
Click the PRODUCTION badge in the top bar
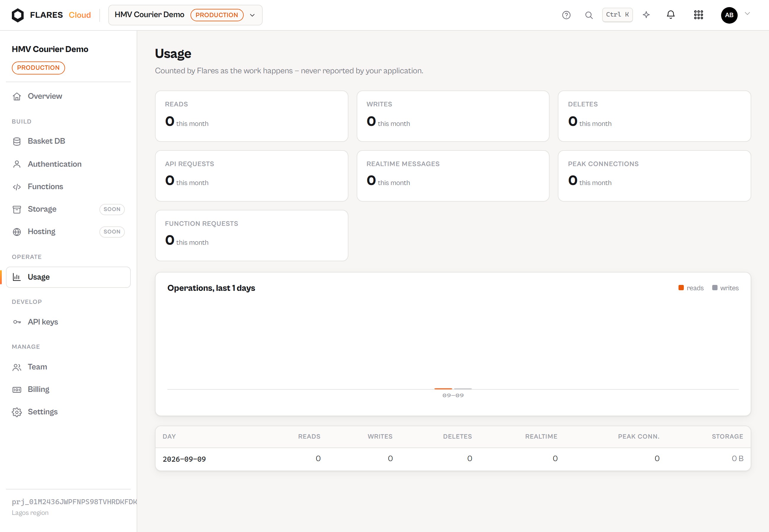point(217,15)
